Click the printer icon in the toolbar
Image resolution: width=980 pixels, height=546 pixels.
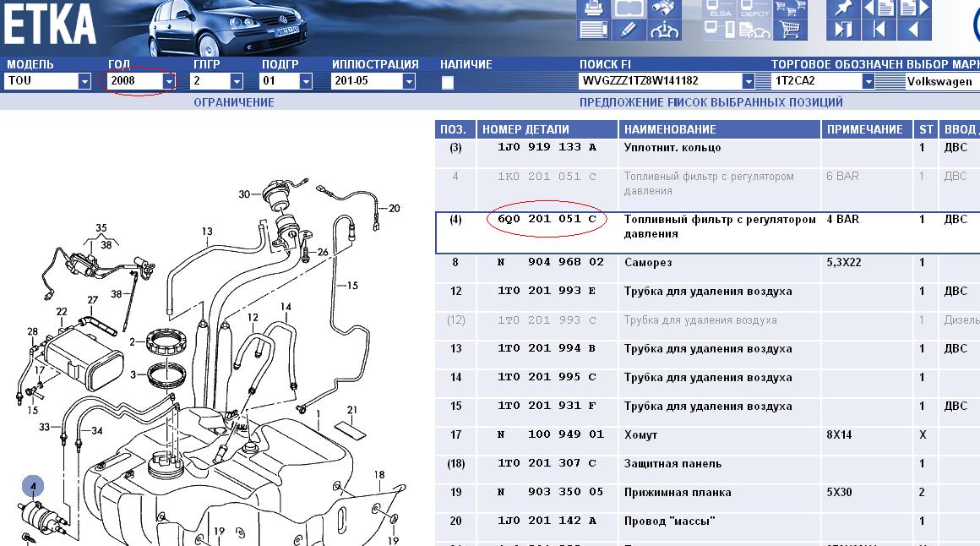pyautogui.click(x=593, y=9)
